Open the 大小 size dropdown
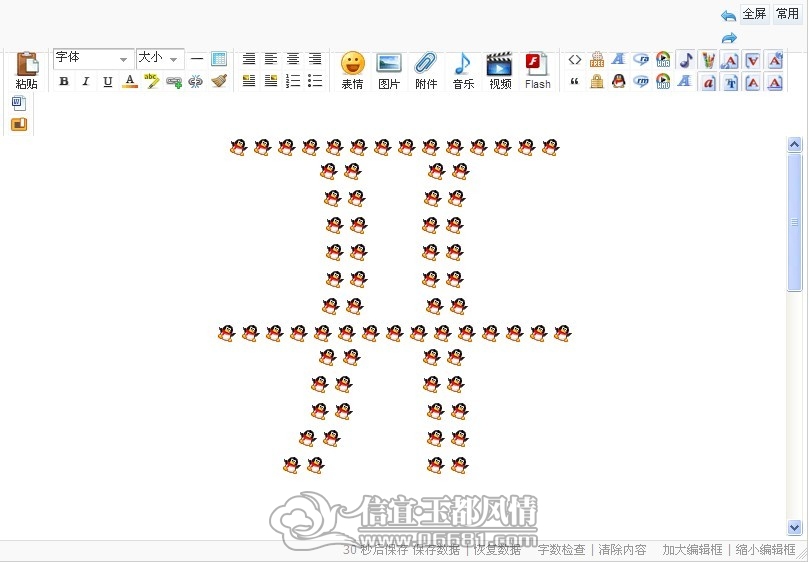Screen dimensions: 809x562 (160, 58)
